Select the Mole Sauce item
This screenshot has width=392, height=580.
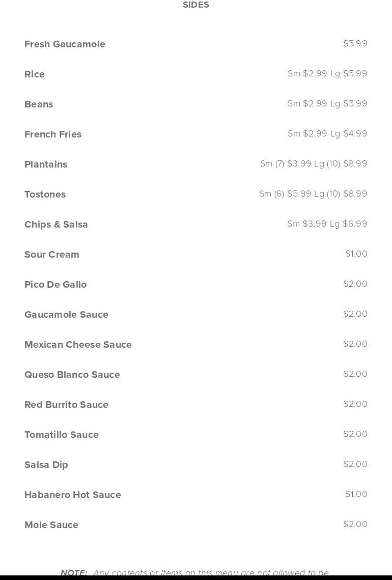(x=51, y=525)
